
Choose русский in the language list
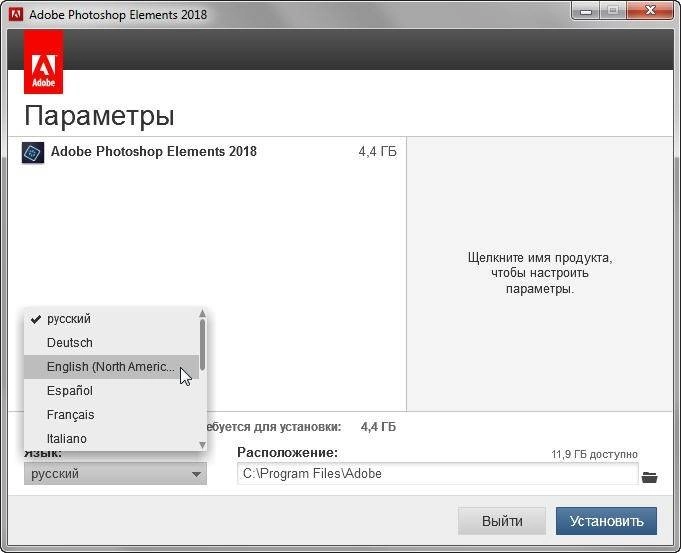[x=112, y=319]
